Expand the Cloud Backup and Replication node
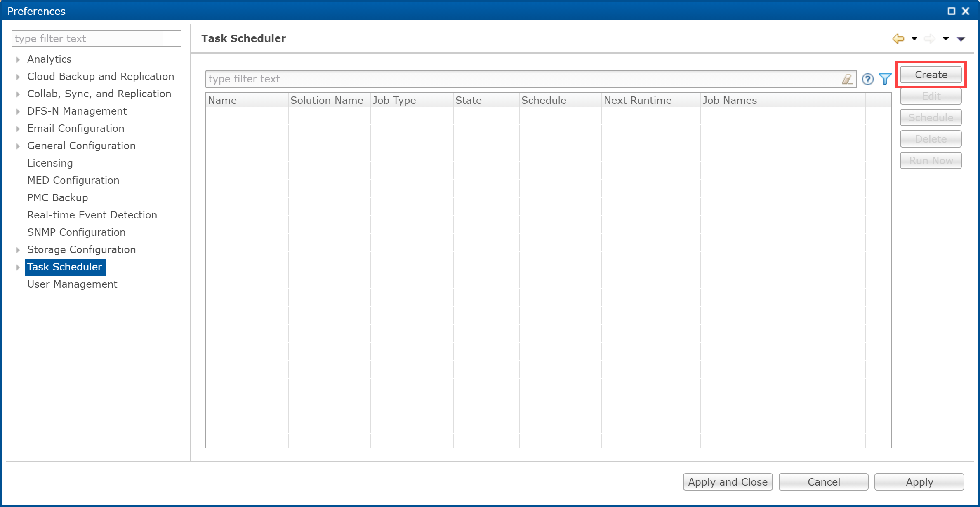This screenshot has width=980, height=507. (18, 77)
